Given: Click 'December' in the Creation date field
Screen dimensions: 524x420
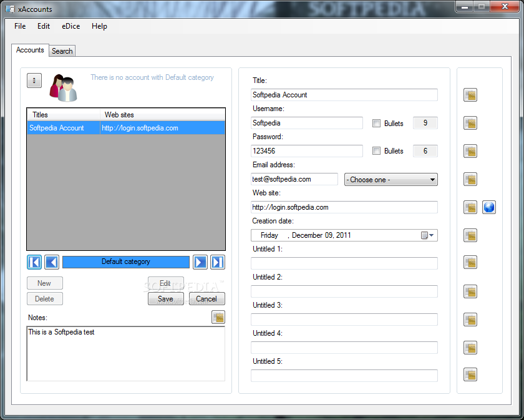Looking at the screenshot, I should (307, 235).
